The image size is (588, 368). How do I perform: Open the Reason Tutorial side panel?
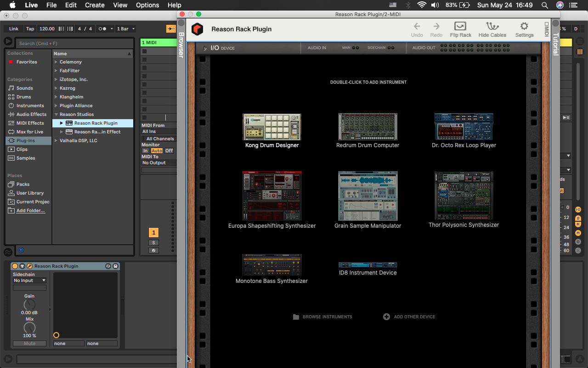(555, 44)
